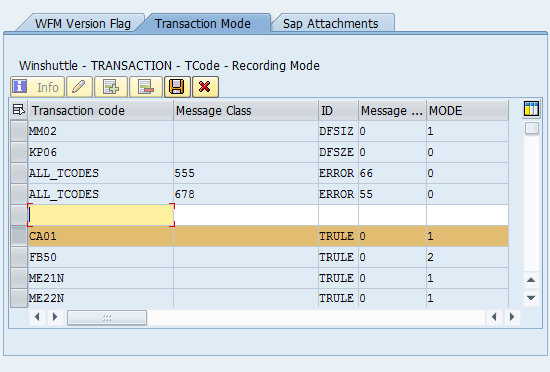Click the MM02 transaction code cell
The width and height of the screenshot is (550, 372).
[x=101, y=131]
